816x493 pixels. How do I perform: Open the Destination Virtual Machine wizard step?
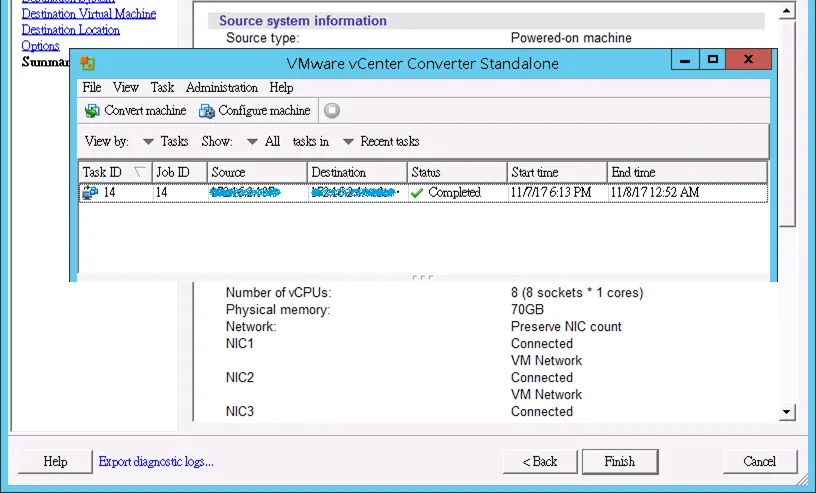tap(89, 14)
